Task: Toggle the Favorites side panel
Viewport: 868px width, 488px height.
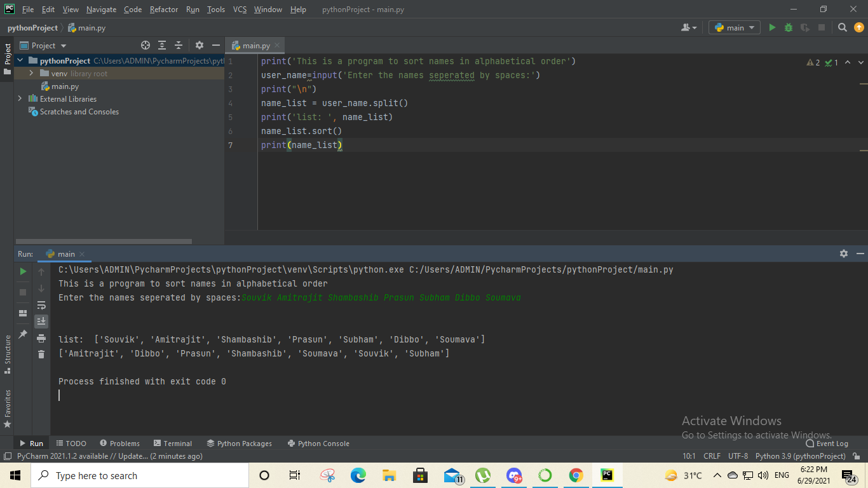Action: point(7,408)
